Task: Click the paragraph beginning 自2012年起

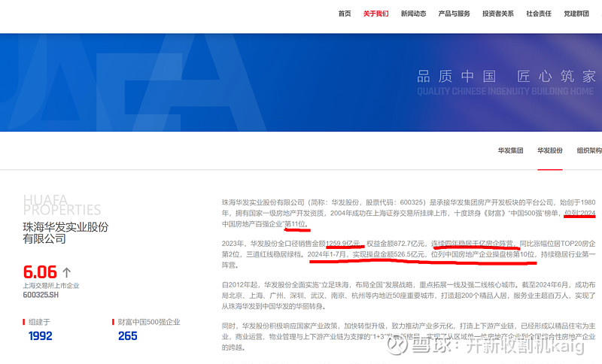Action: click(x=409, y=296)
